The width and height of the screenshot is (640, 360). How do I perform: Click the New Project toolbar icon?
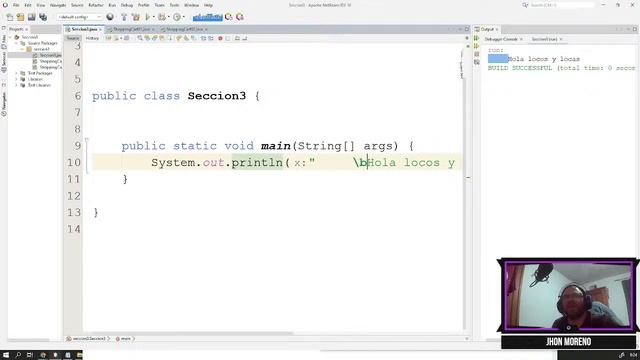click(x=20, y=17)
